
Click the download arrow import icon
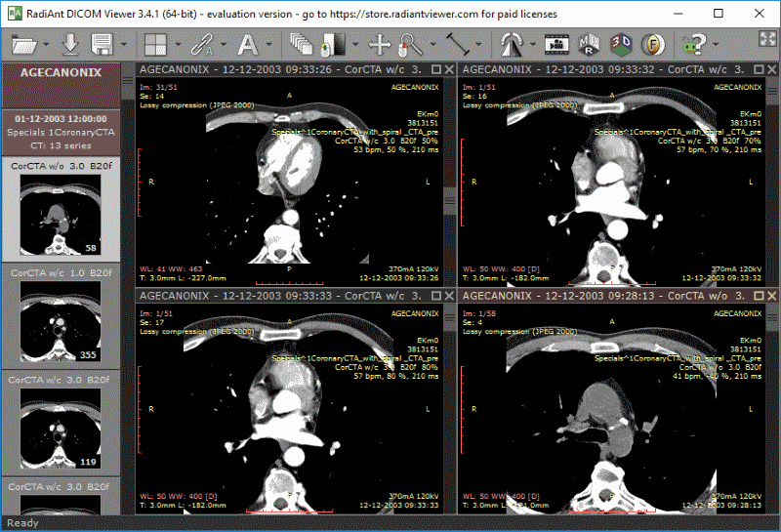(70, 44)
